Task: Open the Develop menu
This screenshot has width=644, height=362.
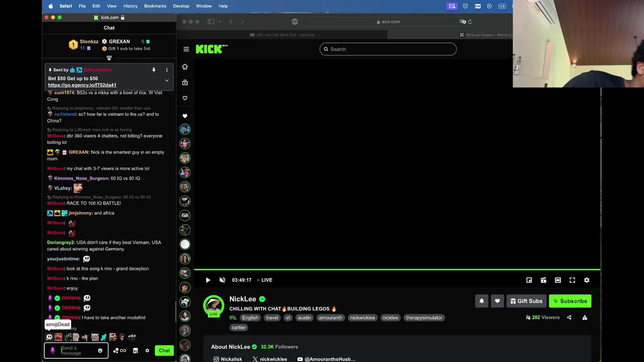Action: point(181,6)
